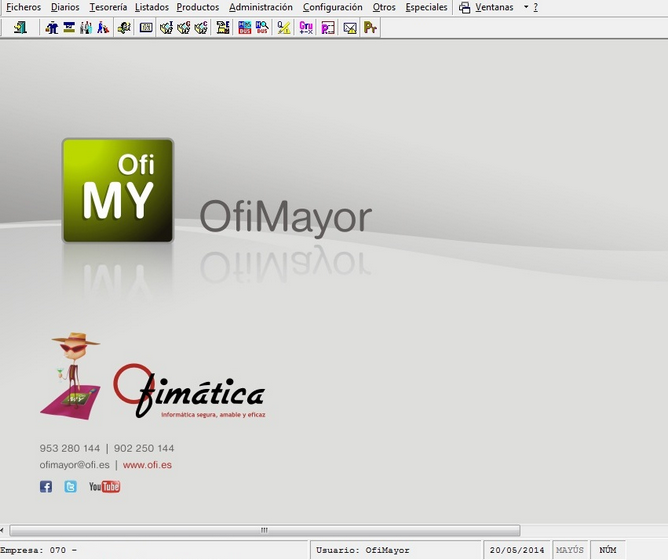
Task: Click the yellow ruler Q toolbar icon
Action: point(284,28)
